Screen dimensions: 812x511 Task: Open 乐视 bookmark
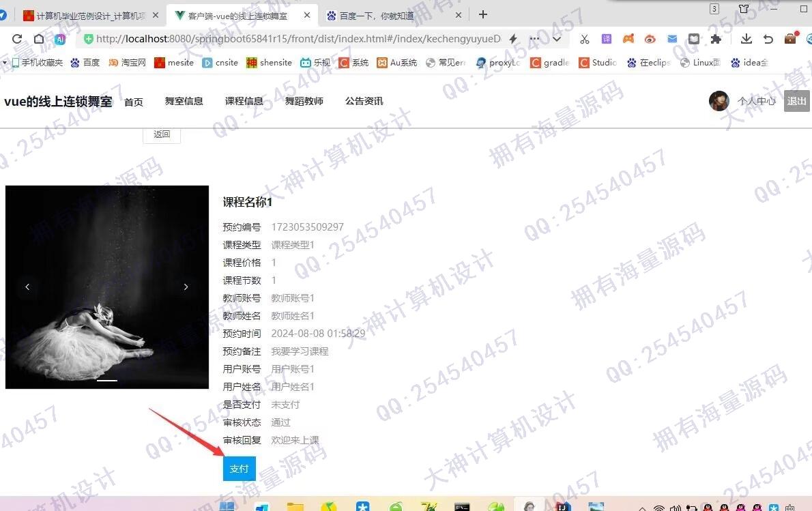(x=315, y=63)
